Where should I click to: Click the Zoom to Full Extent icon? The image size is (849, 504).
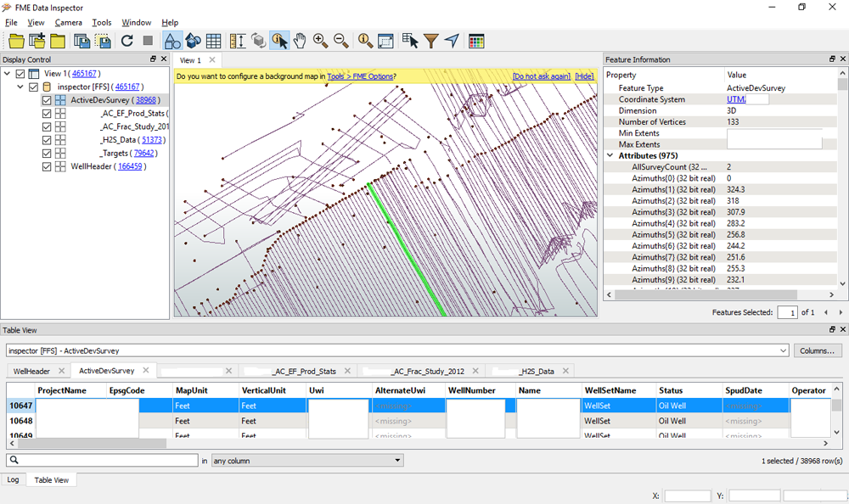[385, 41]
